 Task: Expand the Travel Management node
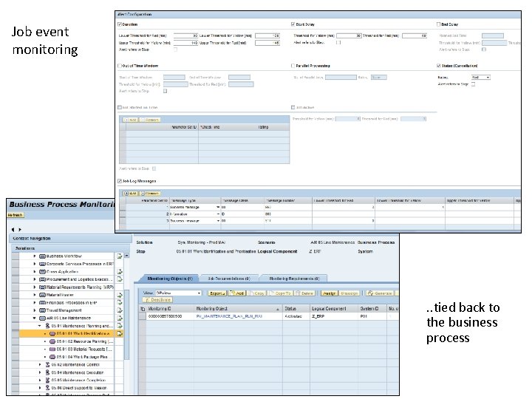pyautogui.click(x=34, y=310)
